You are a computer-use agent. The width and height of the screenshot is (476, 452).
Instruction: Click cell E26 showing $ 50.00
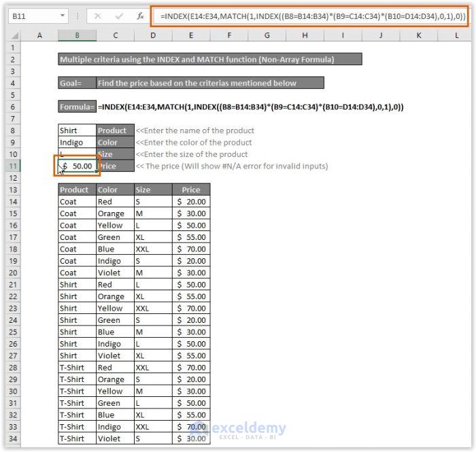(x=191, y=344)
